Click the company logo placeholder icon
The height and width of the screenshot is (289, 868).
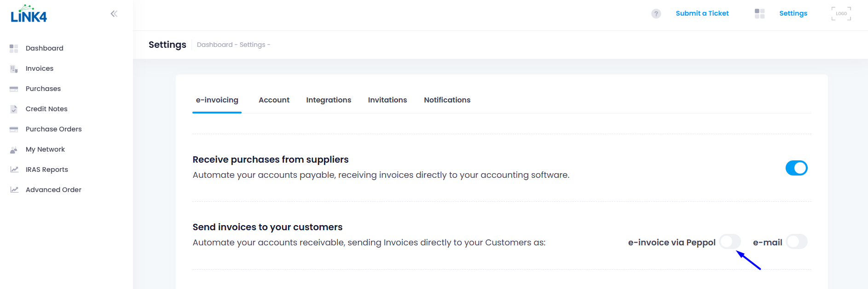(x=841, y=14)
